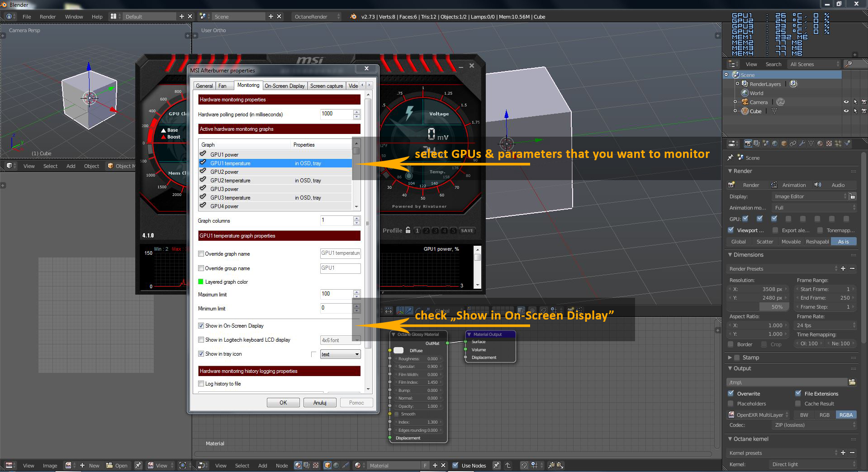The image size is (868, 472).
Task: Open the Node menu in node editor
Action: [282, 465]
